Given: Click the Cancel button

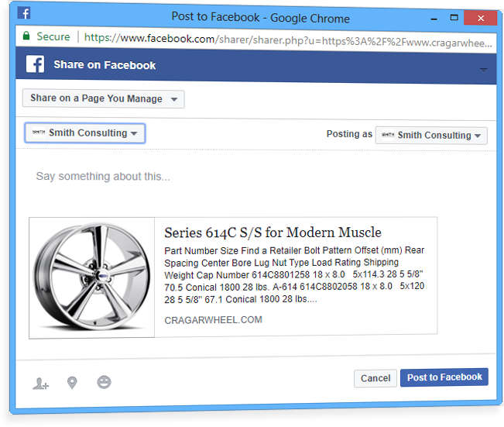Looking at the screenshot, I should click(x=375, y=378).
